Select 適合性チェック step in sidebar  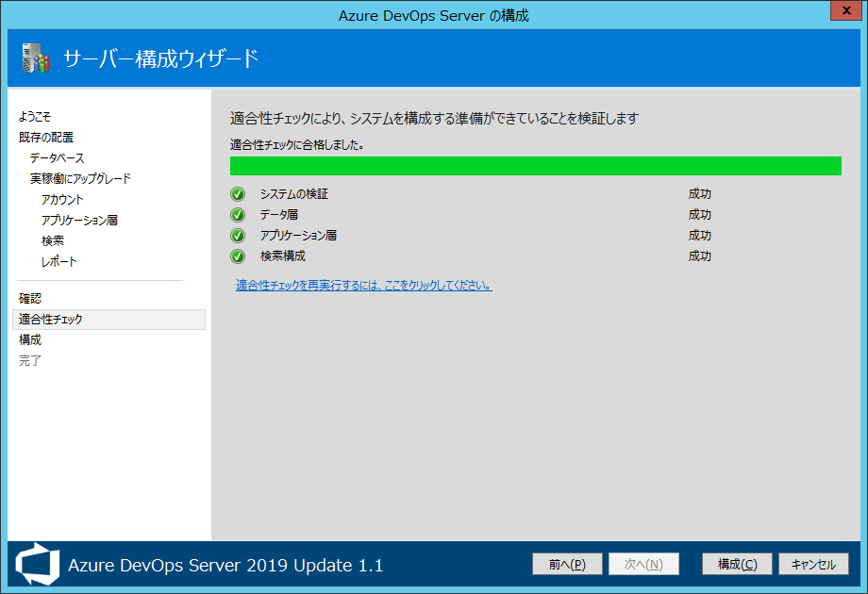click(x=109, y=320)
